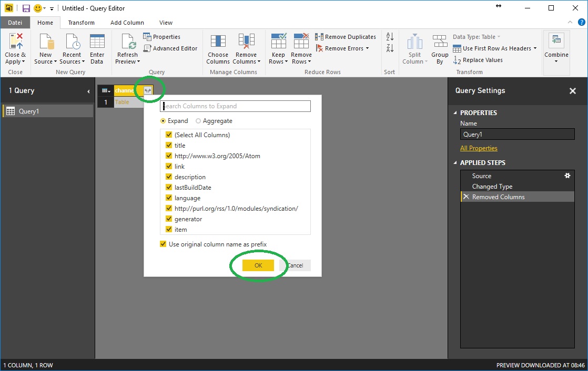The width and height of the screenshot is (588, 371).
Task: Open the All Properties link
Action: click(479, 148)
